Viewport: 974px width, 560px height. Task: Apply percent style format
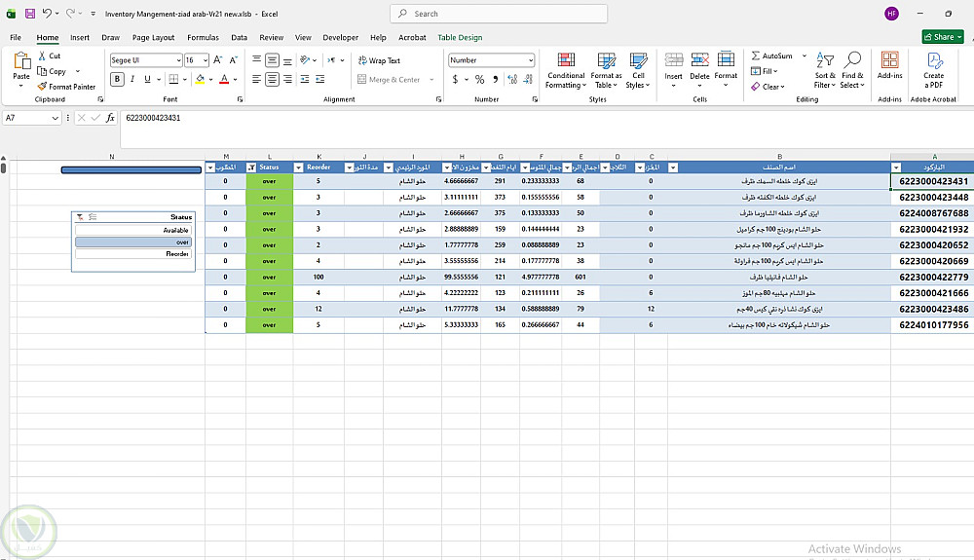pos(479,79)
